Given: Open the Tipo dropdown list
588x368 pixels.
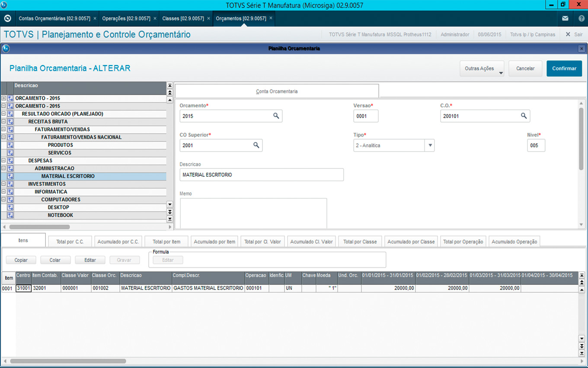Looking at the screenshot, I should pos(430,145).
